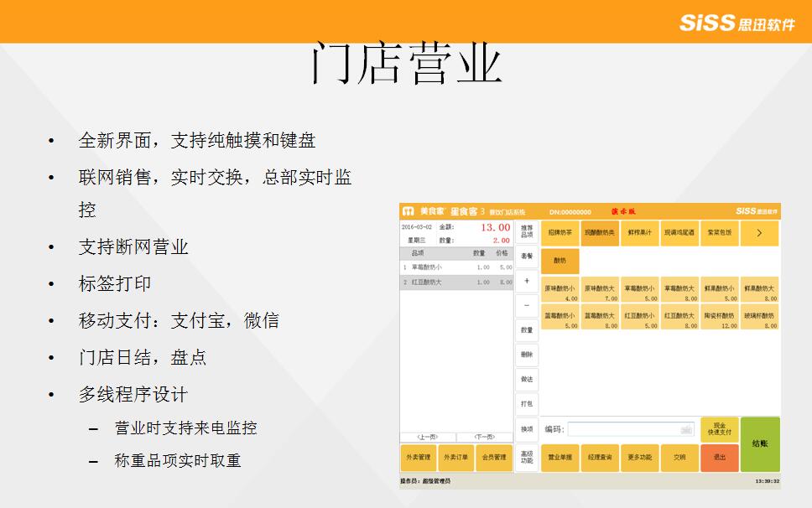Open 更多功能 more functions

coord(640,458)
